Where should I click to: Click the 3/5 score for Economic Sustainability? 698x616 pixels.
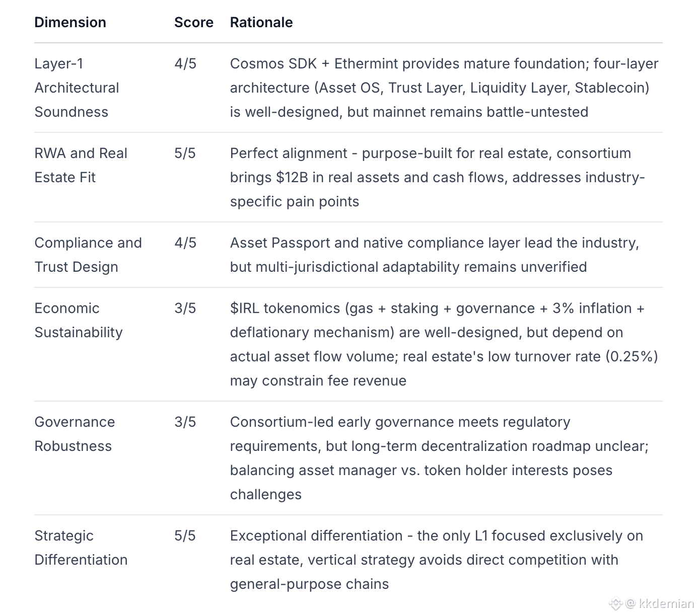click(185, 308)
